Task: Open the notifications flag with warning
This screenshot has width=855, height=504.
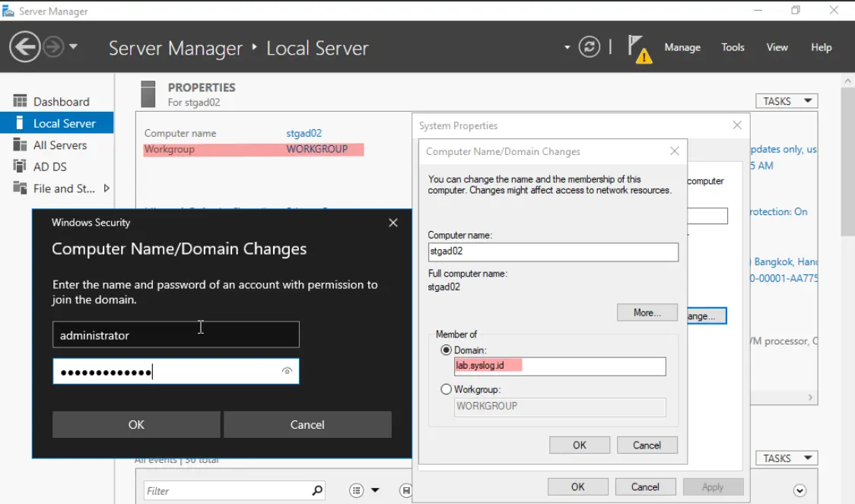Action: click(x=639, y=49)
